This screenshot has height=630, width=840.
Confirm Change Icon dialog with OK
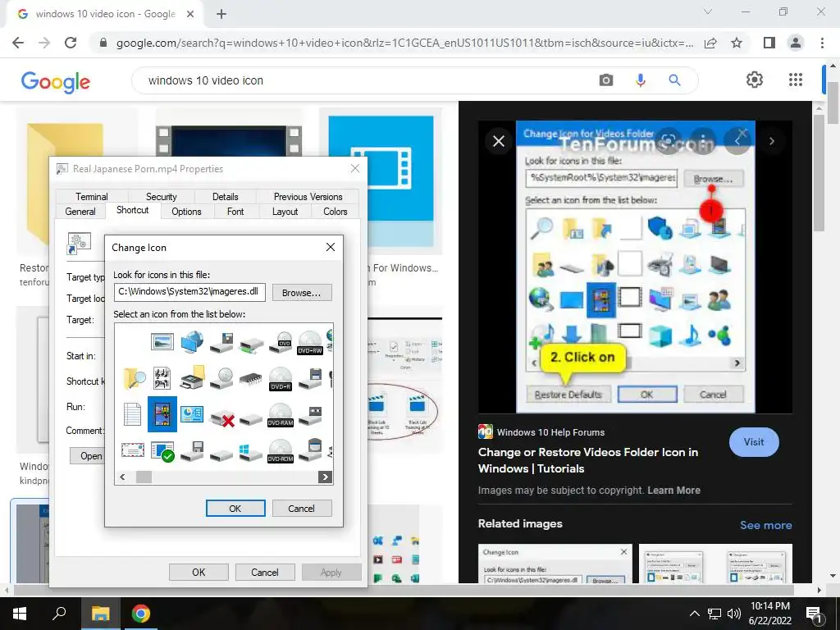tap(235, 509)
